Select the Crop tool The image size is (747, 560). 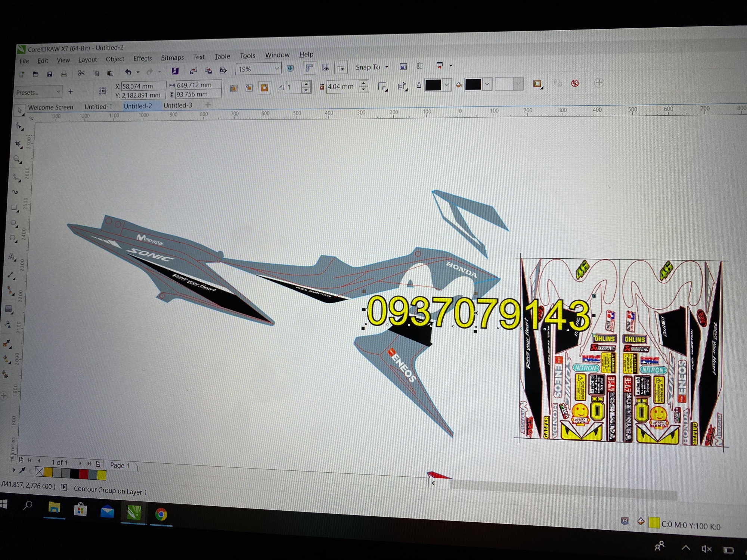click(18, 144)
